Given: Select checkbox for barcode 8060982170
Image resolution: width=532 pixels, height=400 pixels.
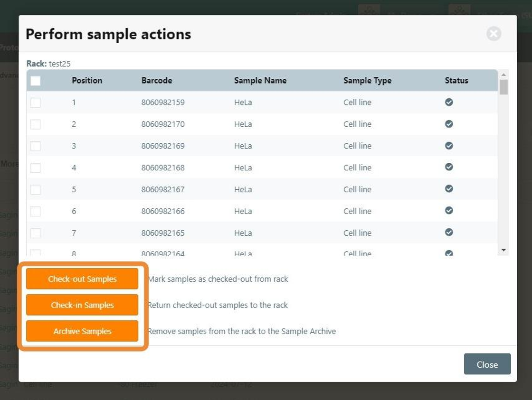Looking at the screenshot, I should [35, 124].
